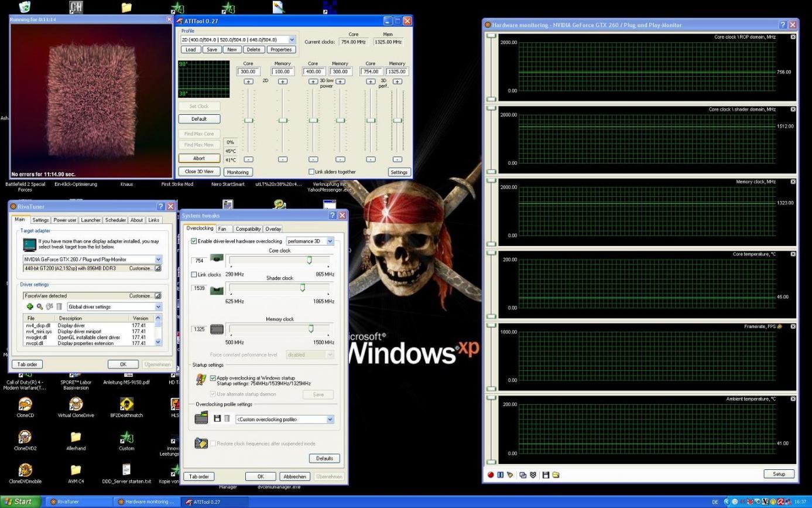
Task: Open Launcher tab in RivaTuner
Action: click(x=91, y=220)
